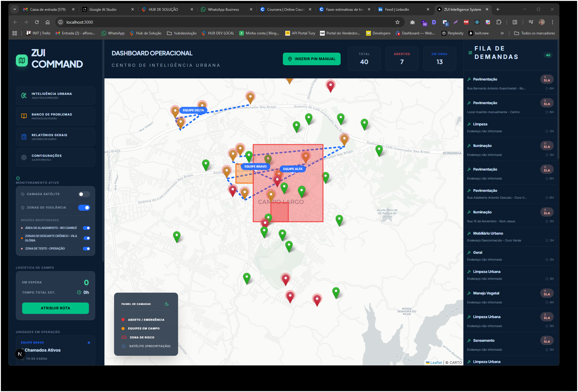This screenshot has height=392, width=578.
Task: Open Perplexity bookmark
Action: [x=453, y=33]
